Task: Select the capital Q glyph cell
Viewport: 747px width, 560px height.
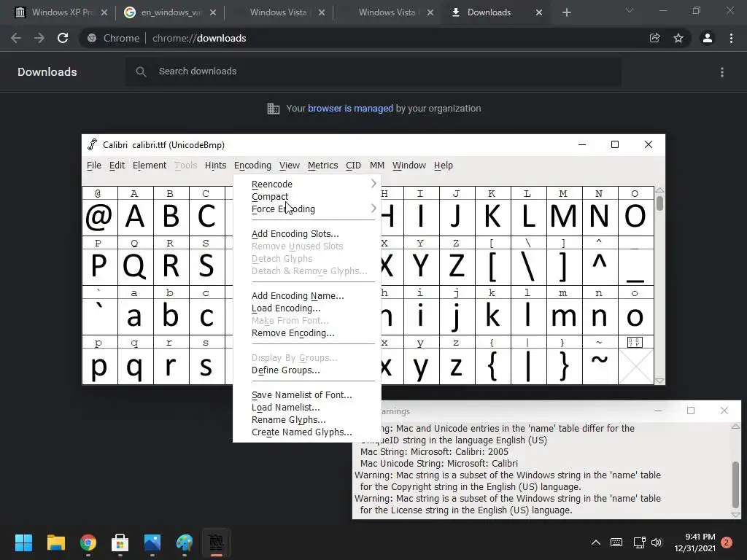Action: point(135,267)
